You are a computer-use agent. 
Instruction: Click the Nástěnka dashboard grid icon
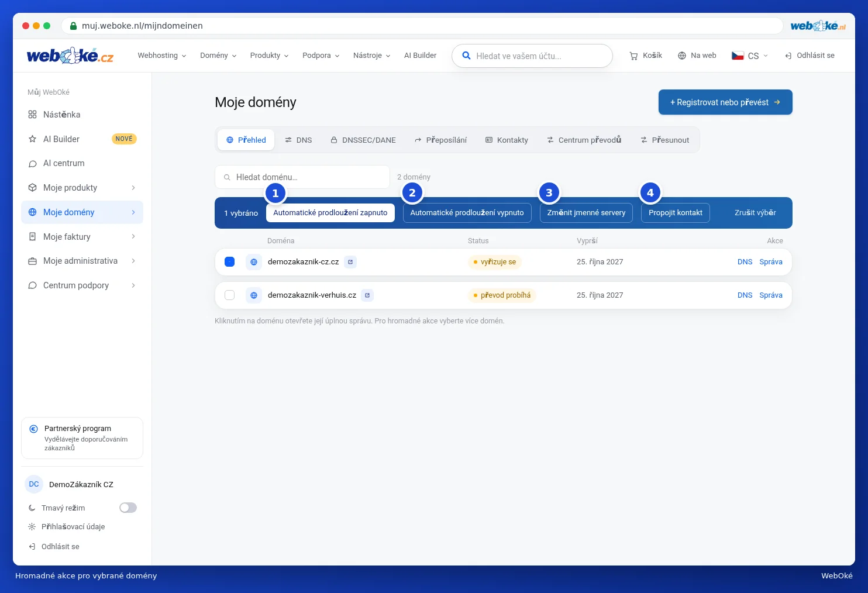pyautogui.click(x=32, y=115)
